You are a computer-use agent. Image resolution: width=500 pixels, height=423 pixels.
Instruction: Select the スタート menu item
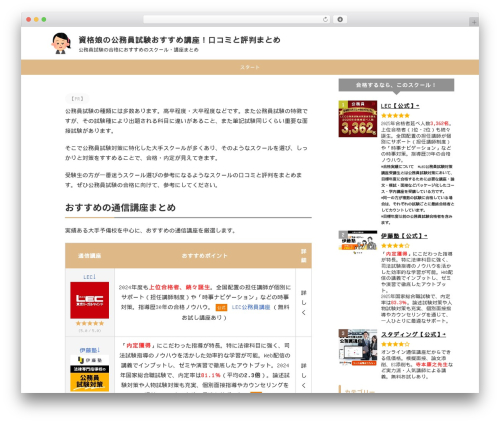pos(250,67)
